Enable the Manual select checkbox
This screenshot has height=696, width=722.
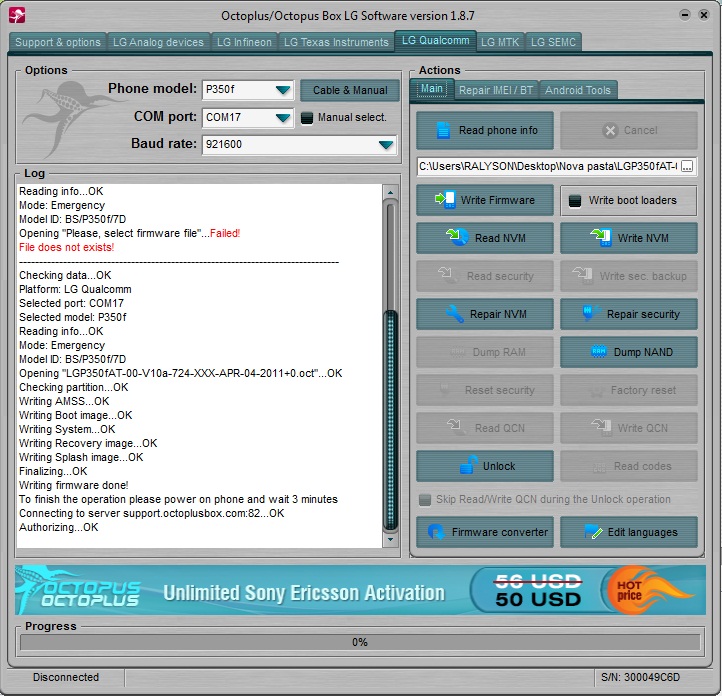[x=307, y=118]
